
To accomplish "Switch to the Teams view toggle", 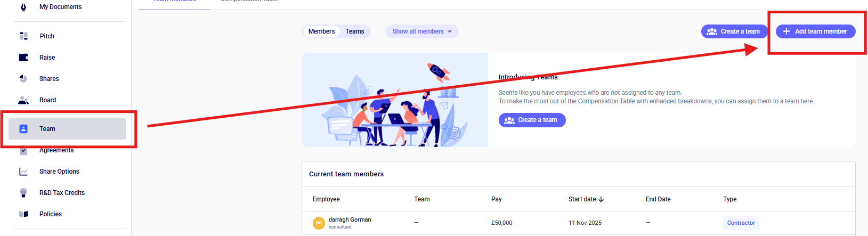I will [x=355, y=31].
